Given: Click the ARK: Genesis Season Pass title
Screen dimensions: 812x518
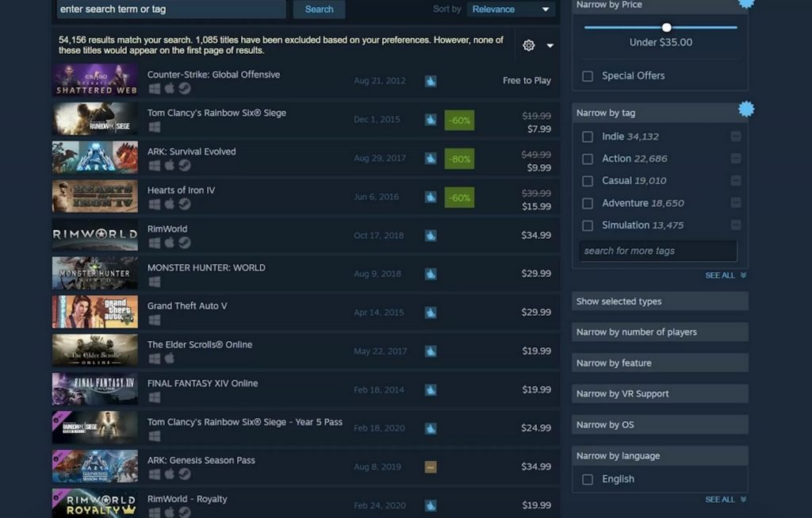Looking at the screenshot, I should 201,460.
